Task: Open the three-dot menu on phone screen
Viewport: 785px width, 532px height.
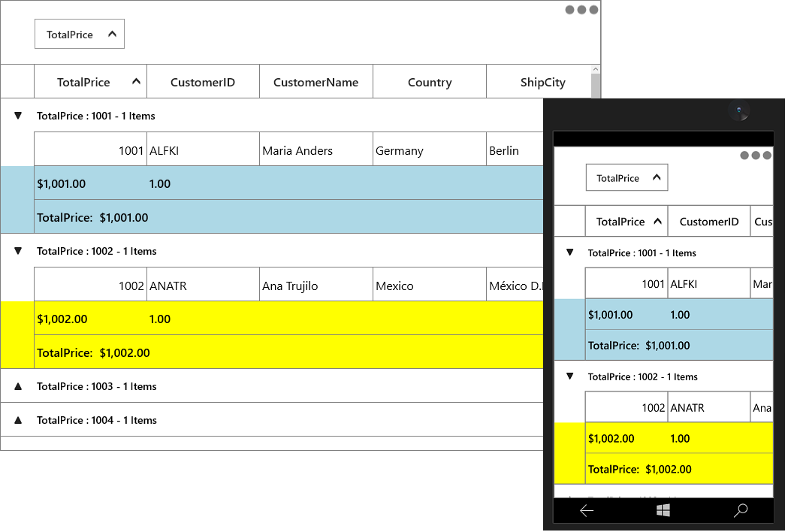Action: tap(756, 156)
